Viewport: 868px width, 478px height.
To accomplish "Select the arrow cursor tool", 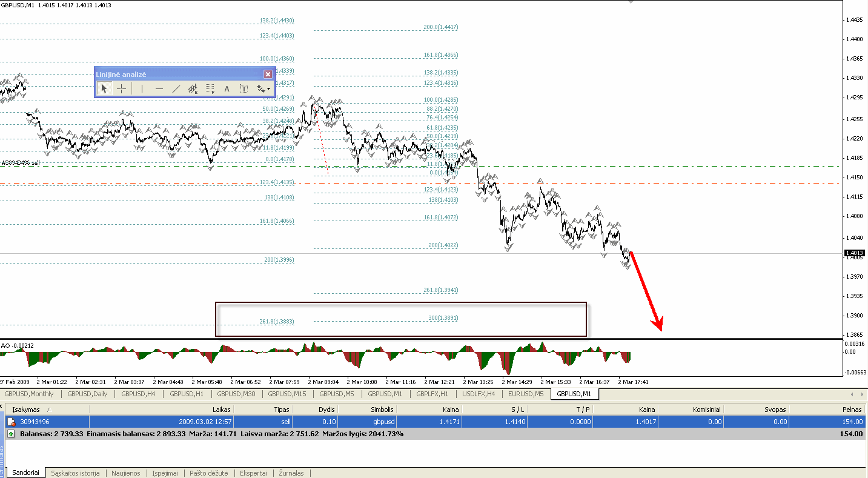I will click(x=104, y=88).
